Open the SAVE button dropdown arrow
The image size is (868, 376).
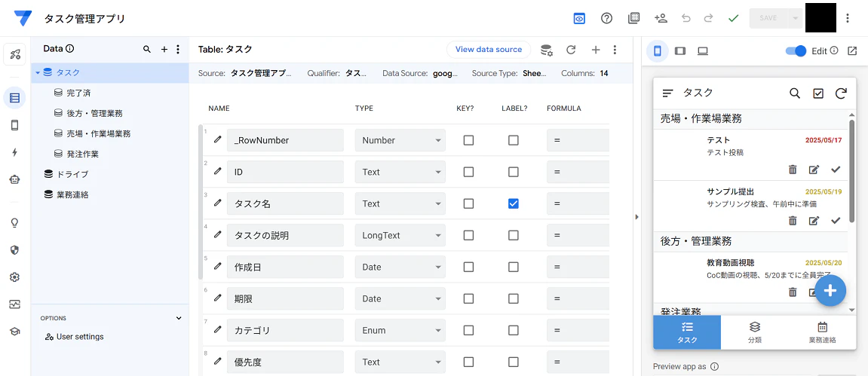[795, 18]
